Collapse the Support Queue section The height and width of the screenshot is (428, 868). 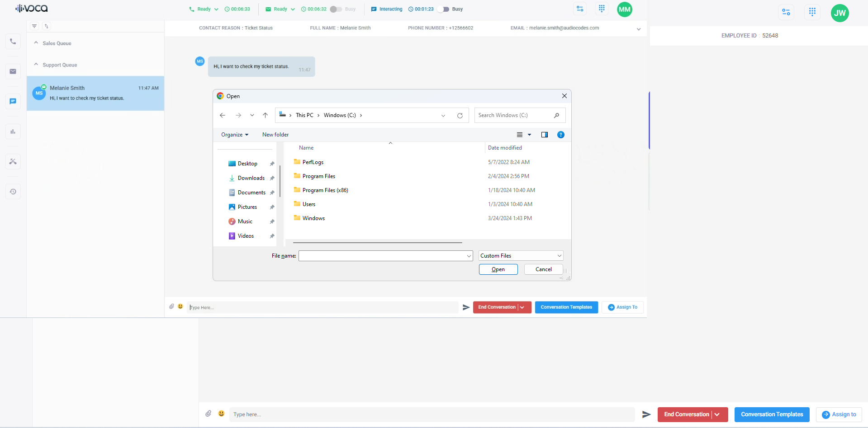[x=36, y=65]
